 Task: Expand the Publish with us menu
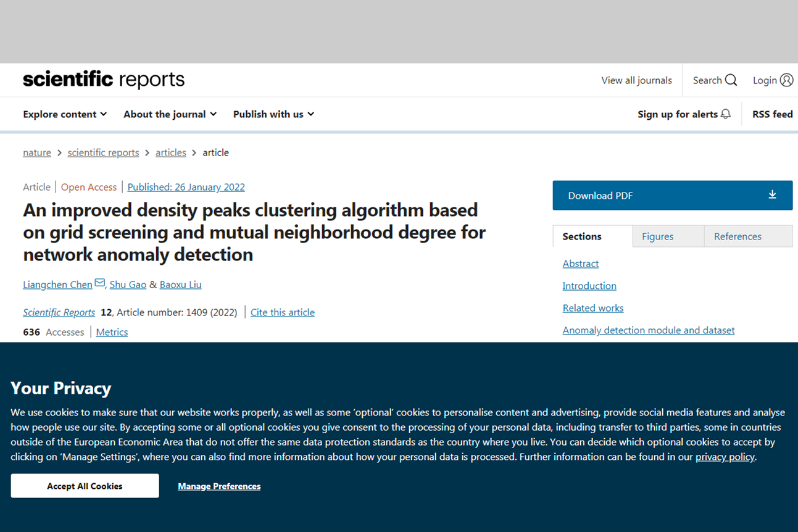(273, 114)
